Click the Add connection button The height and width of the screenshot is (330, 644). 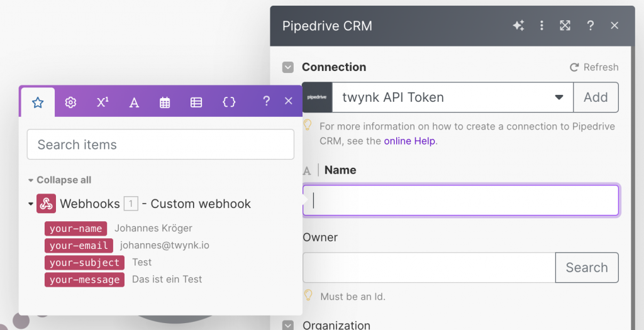point(595,97)
